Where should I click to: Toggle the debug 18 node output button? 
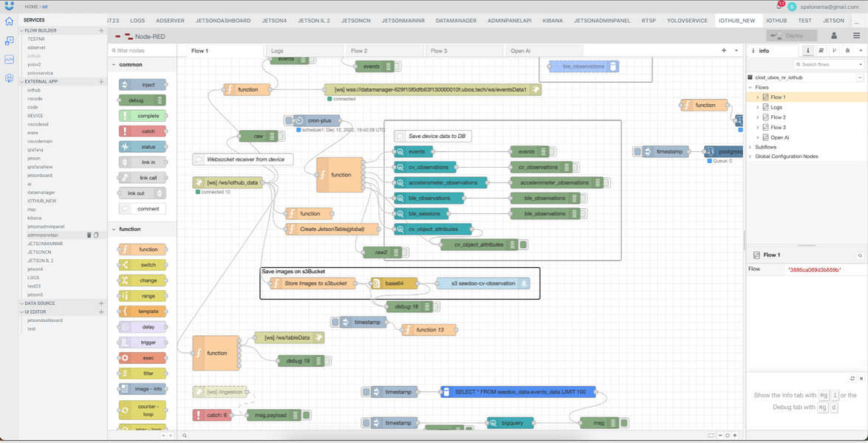tap(436, 306)
